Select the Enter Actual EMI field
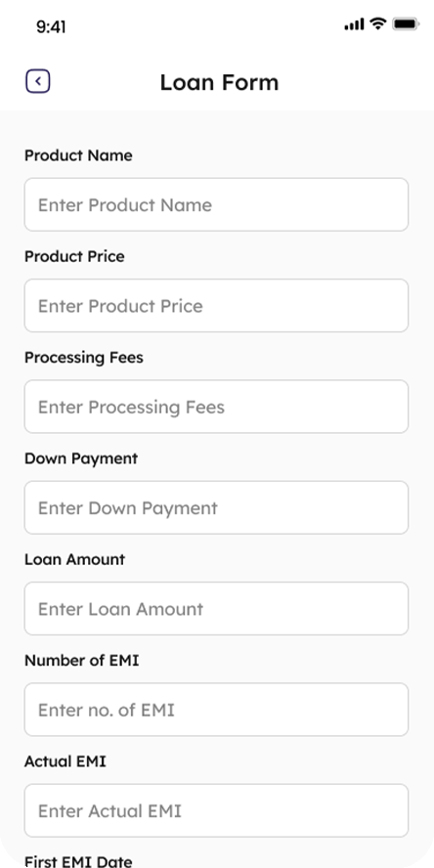The image size is (434, 868). pos(216,811)
